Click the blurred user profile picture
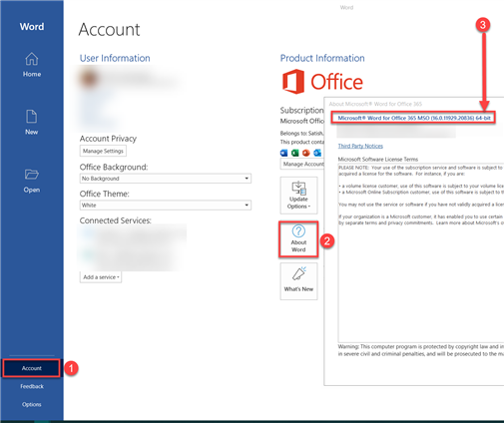The width and height of the screenshot is (504, 423). tap(89, 79)
